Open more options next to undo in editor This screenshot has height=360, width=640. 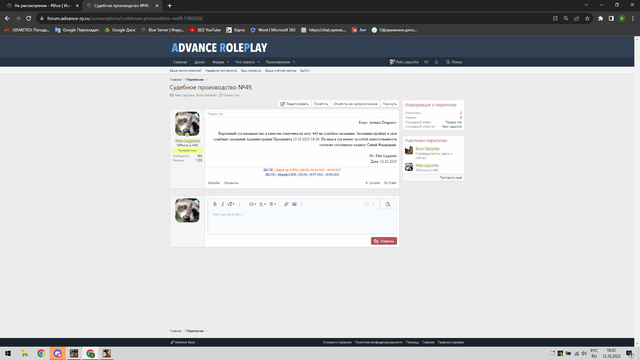pyautogui.click(x=373, y=204)
